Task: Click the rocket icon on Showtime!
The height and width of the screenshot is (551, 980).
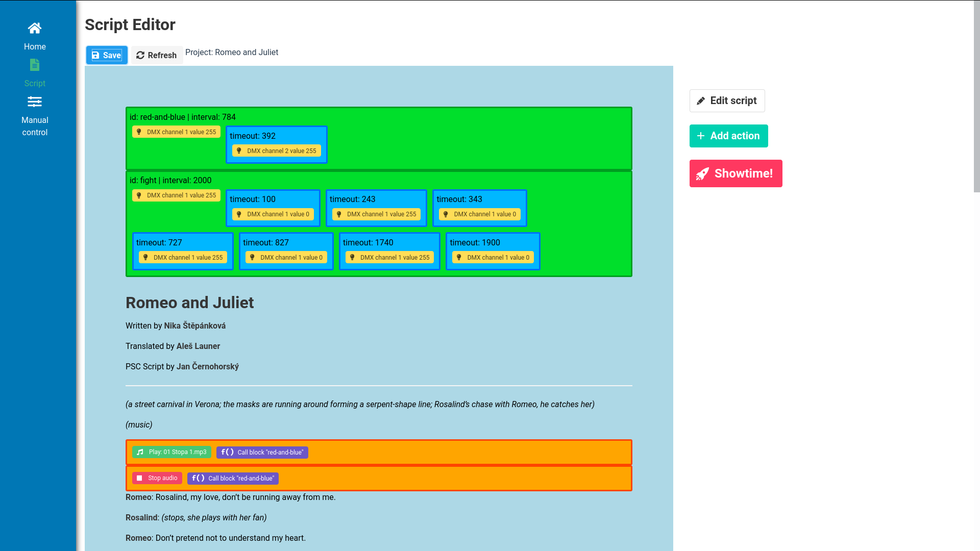Action: (x=702, y=173)
